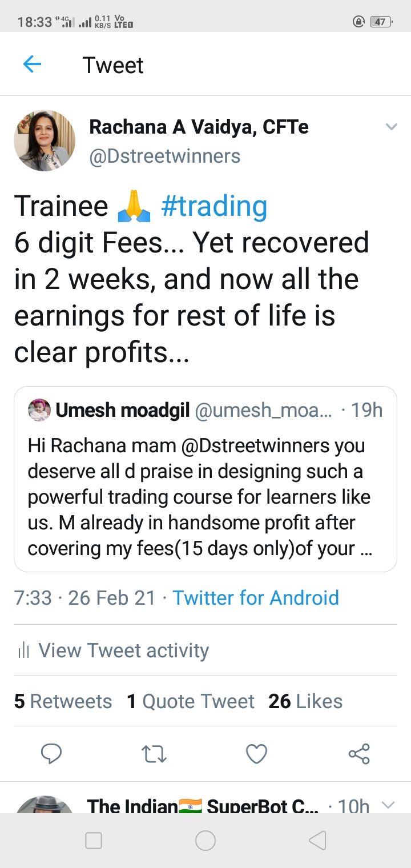
Task: Expand options chevron on The Indian SuperBot reply
Action: (388, 805)
